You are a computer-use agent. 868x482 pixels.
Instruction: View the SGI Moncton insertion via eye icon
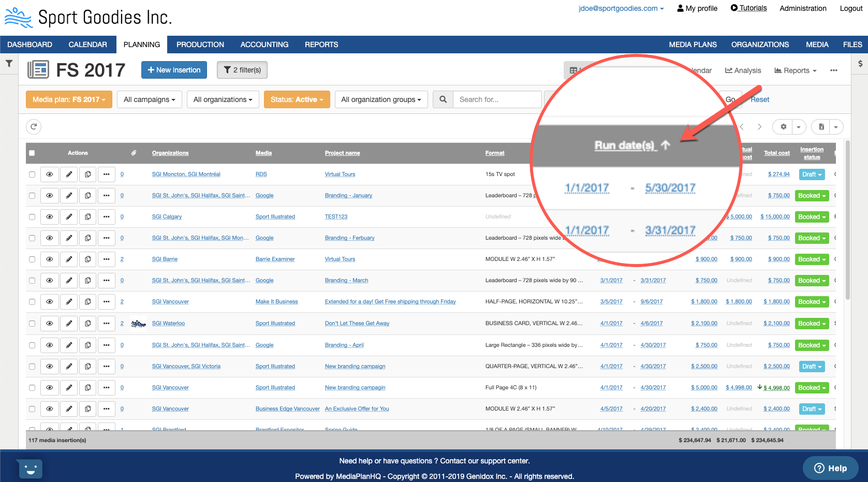click(50, 174)
